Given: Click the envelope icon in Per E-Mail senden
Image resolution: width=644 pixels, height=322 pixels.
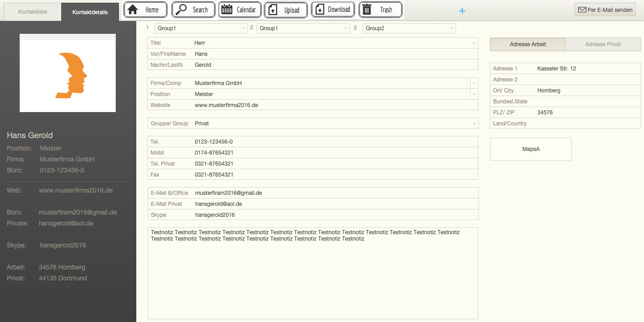Looking at the screenshot, I should 582,10.
